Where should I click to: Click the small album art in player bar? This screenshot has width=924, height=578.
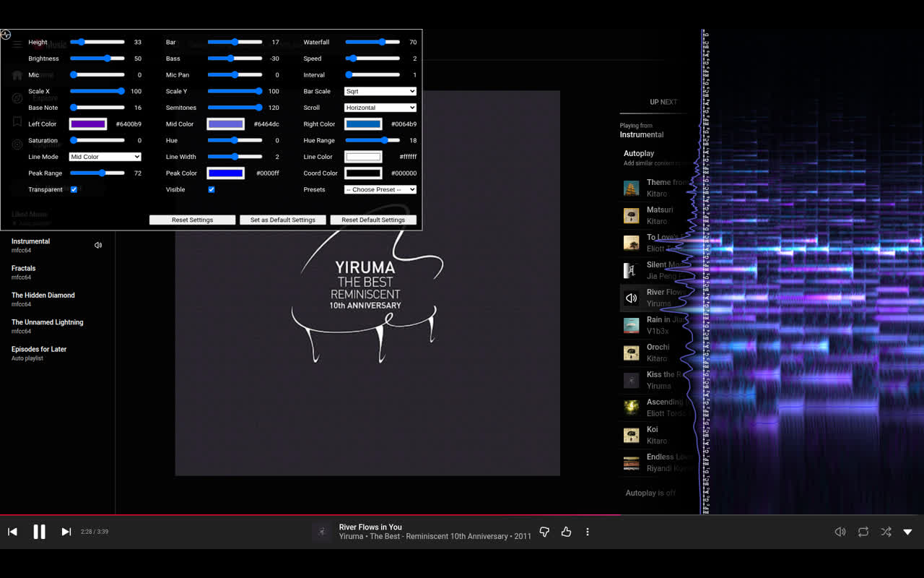click(322, 532)
